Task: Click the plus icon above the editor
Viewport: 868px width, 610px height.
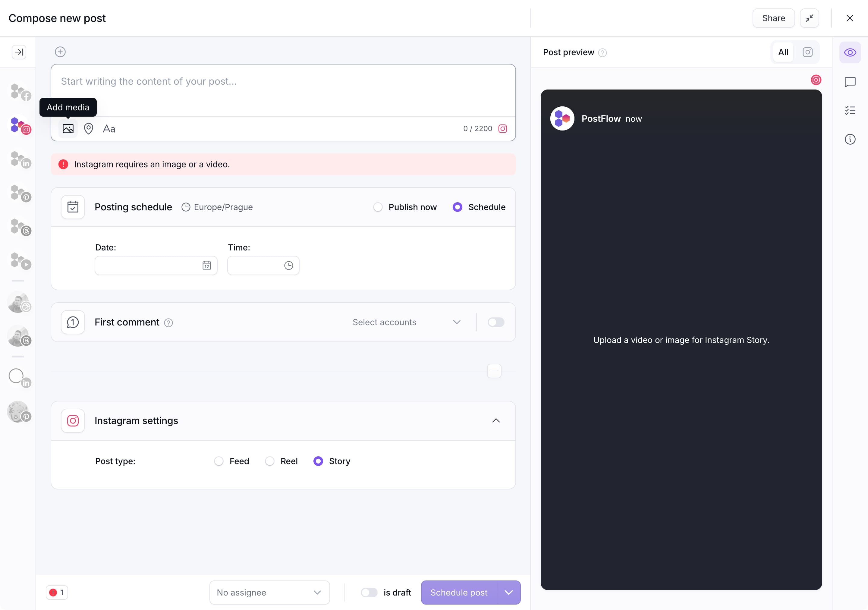Action: 61,52
